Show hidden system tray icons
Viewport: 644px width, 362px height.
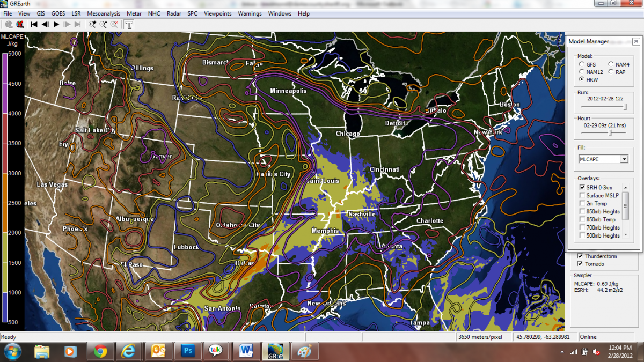(562, 352)
